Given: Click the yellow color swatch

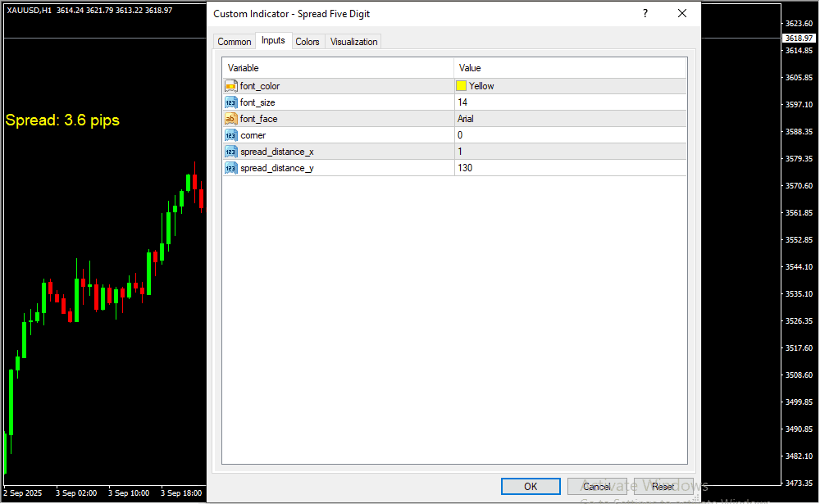Looking at the screenshot, I should click(462, 86).
